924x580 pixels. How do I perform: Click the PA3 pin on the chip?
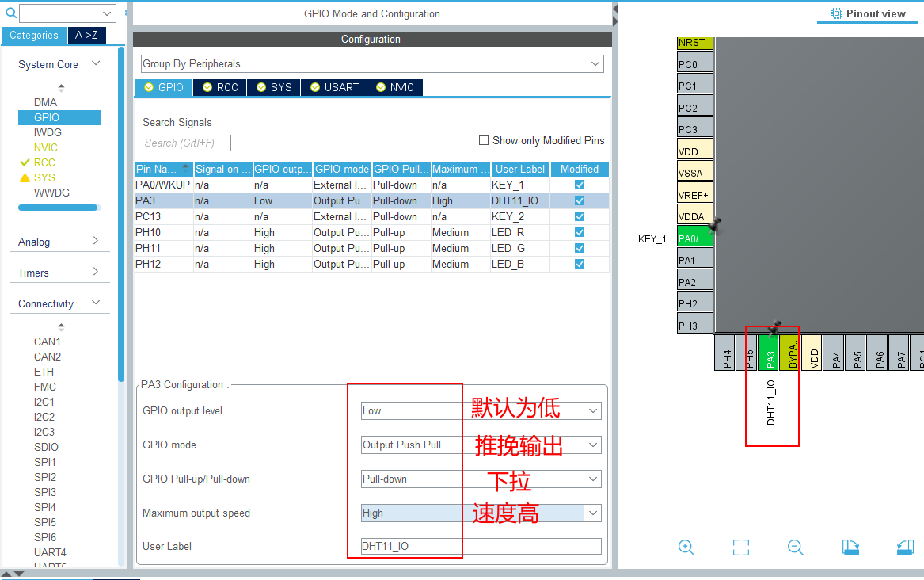769,353
